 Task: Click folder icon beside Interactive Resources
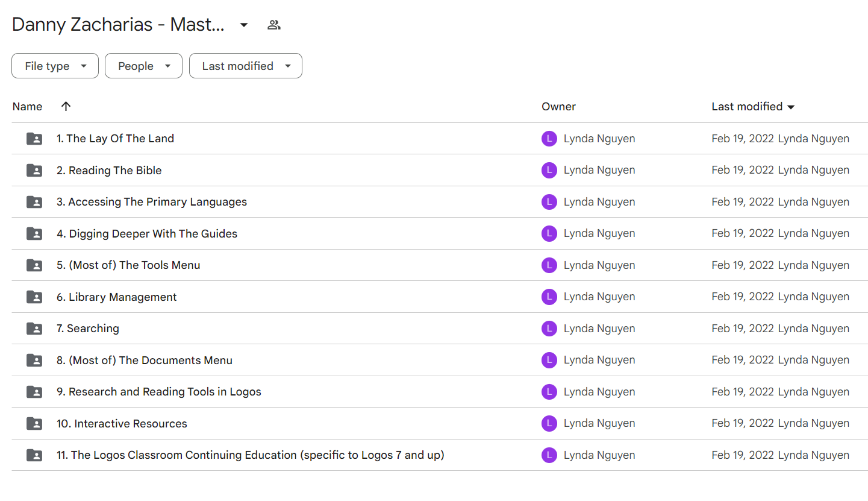pos(34,424)
